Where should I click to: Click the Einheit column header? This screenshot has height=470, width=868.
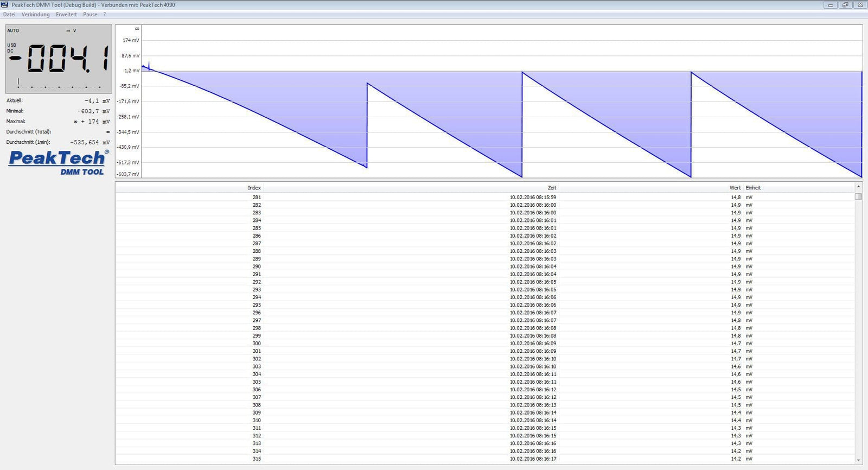pos(753,188)
